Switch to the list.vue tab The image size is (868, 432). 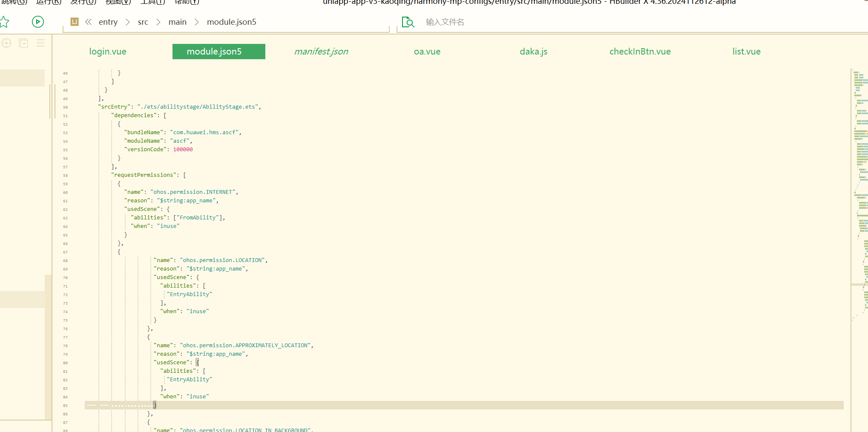pos(746,52)
